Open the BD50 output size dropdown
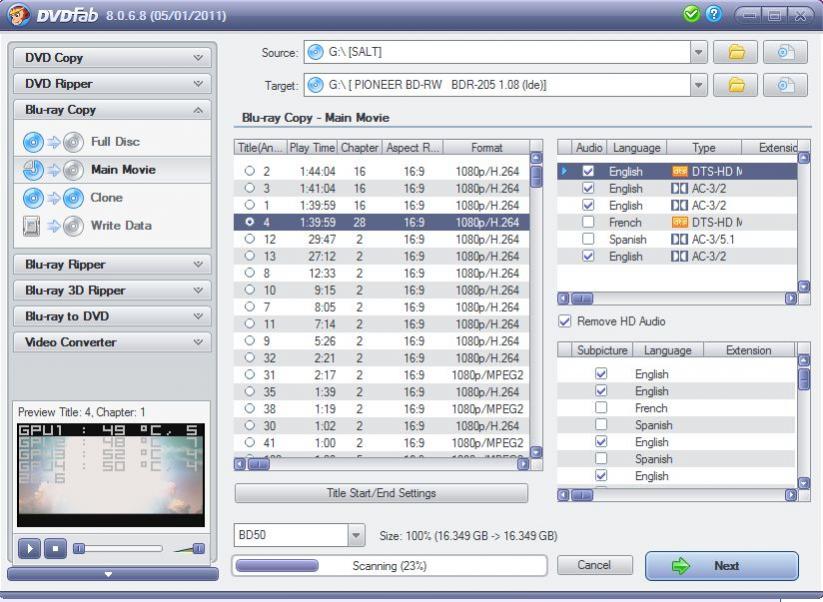The image size is (823, 602). 355,535
